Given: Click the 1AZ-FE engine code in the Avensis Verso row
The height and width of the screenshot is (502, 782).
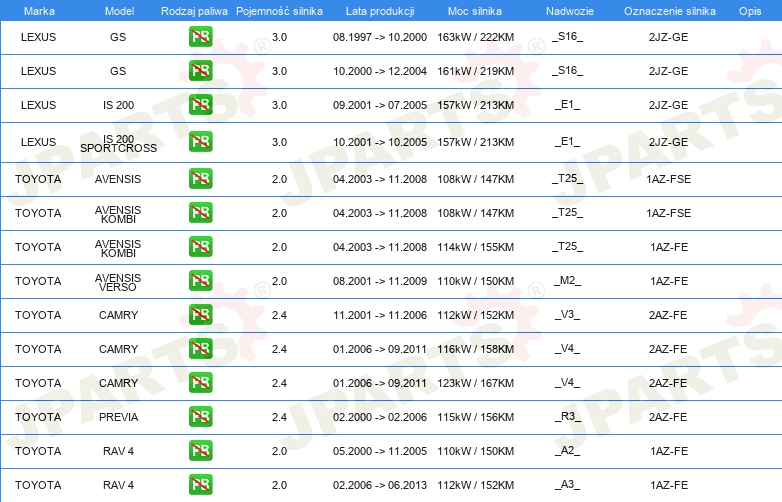Looking at the screenshot, I should tap(669, 281).
